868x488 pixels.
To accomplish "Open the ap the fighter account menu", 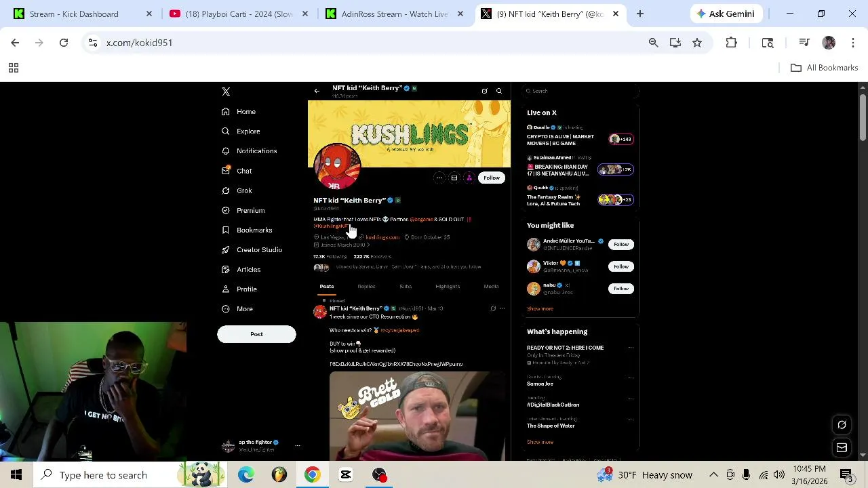I will (261, 445).
